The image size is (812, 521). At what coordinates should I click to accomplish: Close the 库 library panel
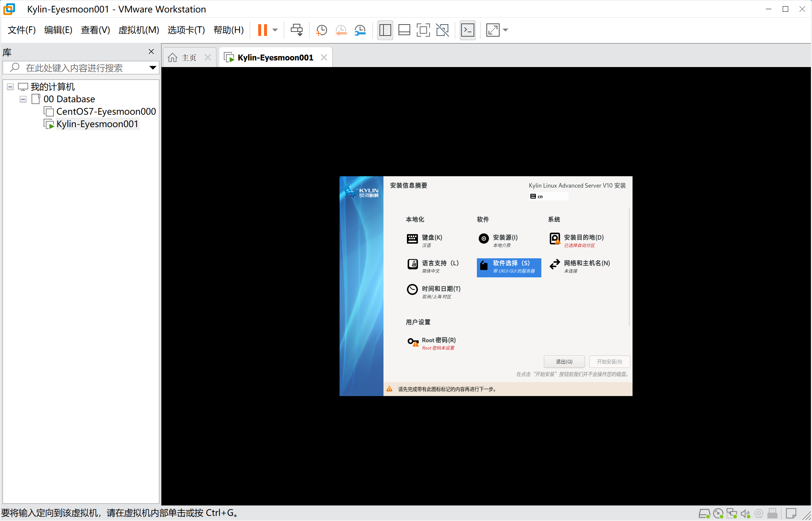click(151, 52)
